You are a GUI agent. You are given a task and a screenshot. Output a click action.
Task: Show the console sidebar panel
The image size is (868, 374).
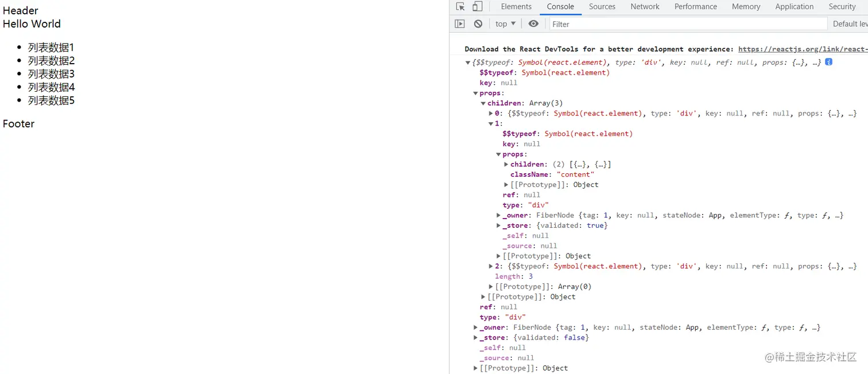click(x=460, y=24)
